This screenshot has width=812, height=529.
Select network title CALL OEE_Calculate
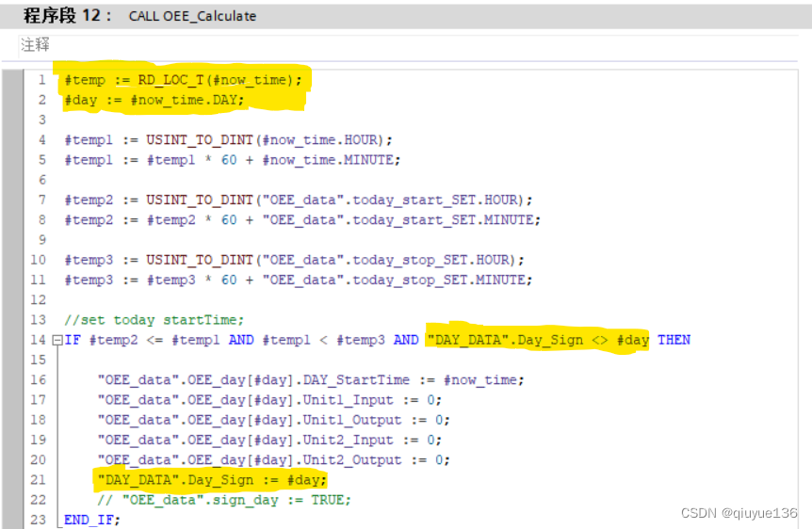click(193, 17)
